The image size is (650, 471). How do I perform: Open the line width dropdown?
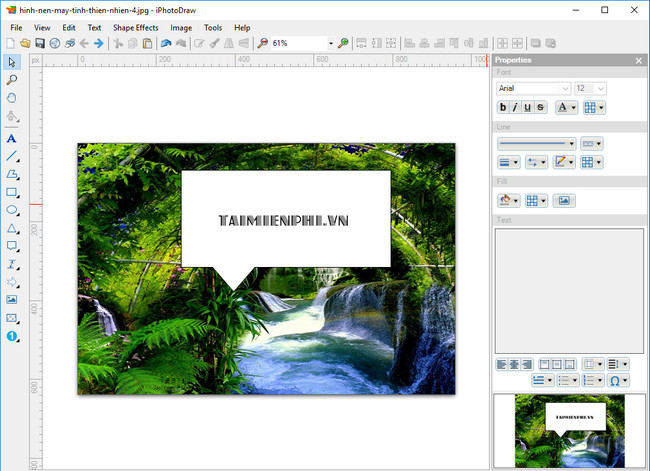(x=508, y=162)
